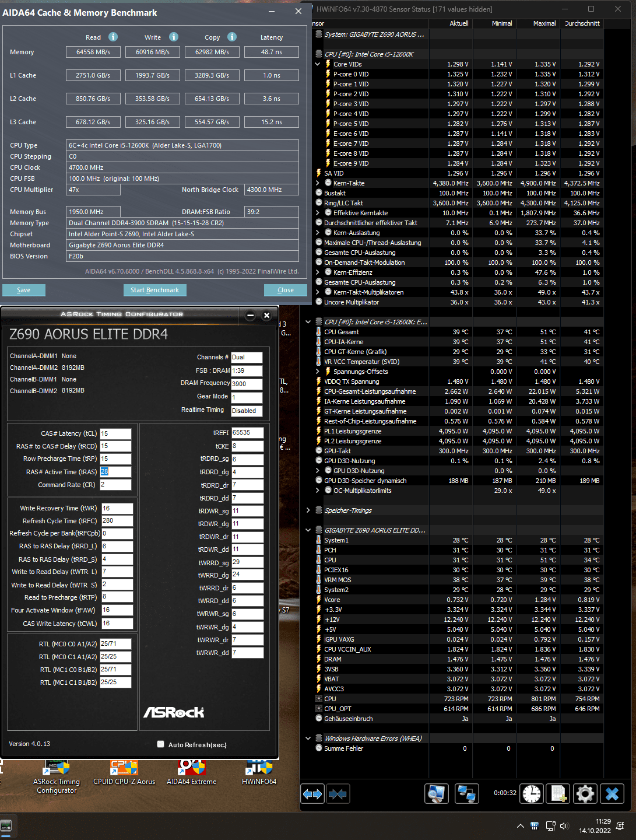The height and width of the screenshot is (840, 636).
Task: Select VRM MOS temperature row
Action: pyautogui.click(x=459, y=580)
